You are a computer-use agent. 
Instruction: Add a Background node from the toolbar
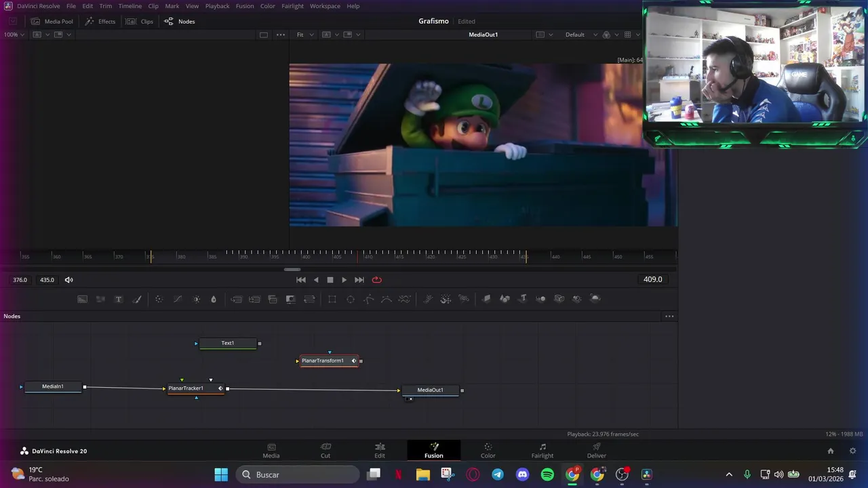[x=82, y=299]
